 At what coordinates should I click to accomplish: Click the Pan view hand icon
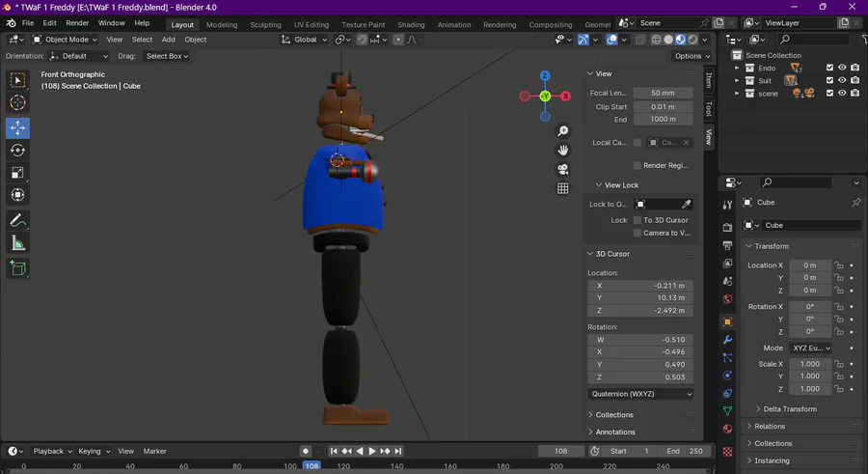pos(563,151)
